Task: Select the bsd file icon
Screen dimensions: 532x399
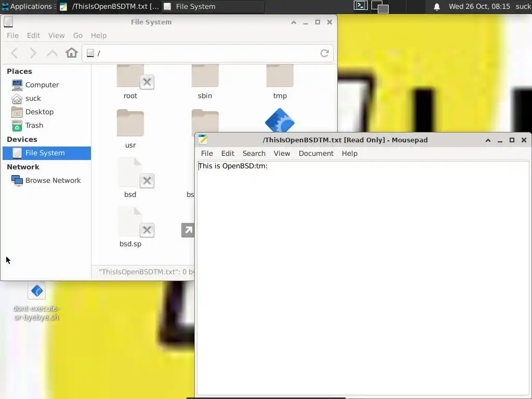Action: (130, 172)
